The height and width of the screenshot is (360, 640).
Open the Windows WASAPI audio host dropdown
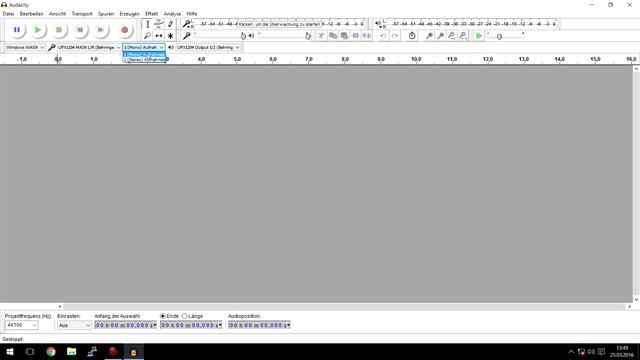point(25,47)
